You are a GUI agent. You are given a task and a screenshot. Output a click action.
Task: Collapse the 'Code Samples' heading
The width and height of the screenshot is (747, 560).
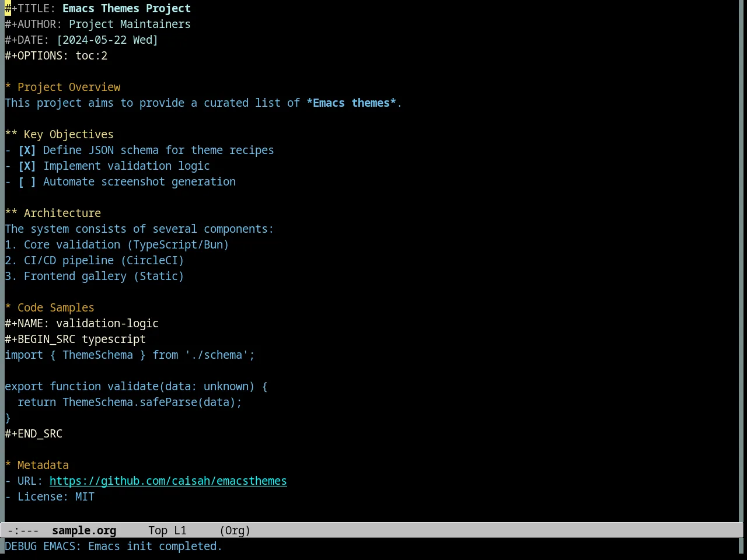tap(50, 308)
